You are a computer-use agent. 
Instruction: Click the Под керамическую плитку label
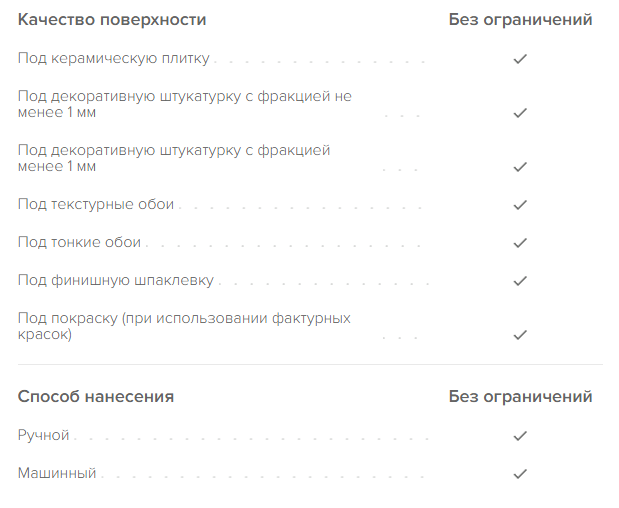click(114, 58)
